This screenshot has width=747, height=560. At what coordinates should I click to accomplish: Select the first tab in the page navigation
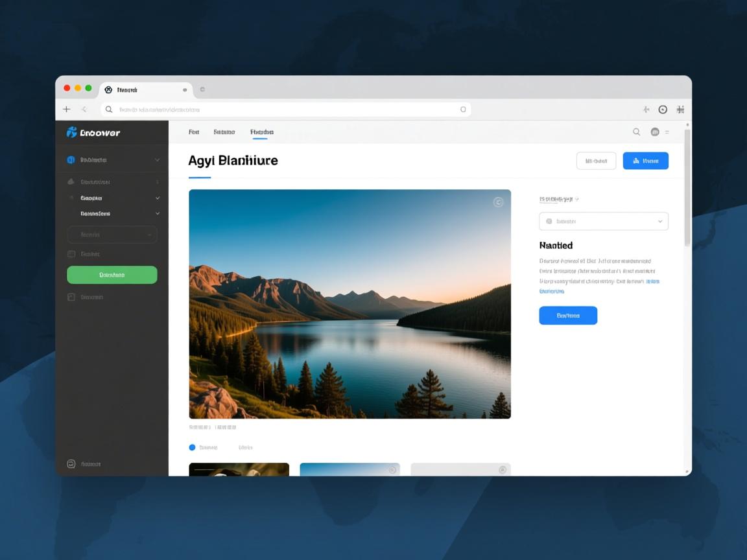click(x=193, y=132)
